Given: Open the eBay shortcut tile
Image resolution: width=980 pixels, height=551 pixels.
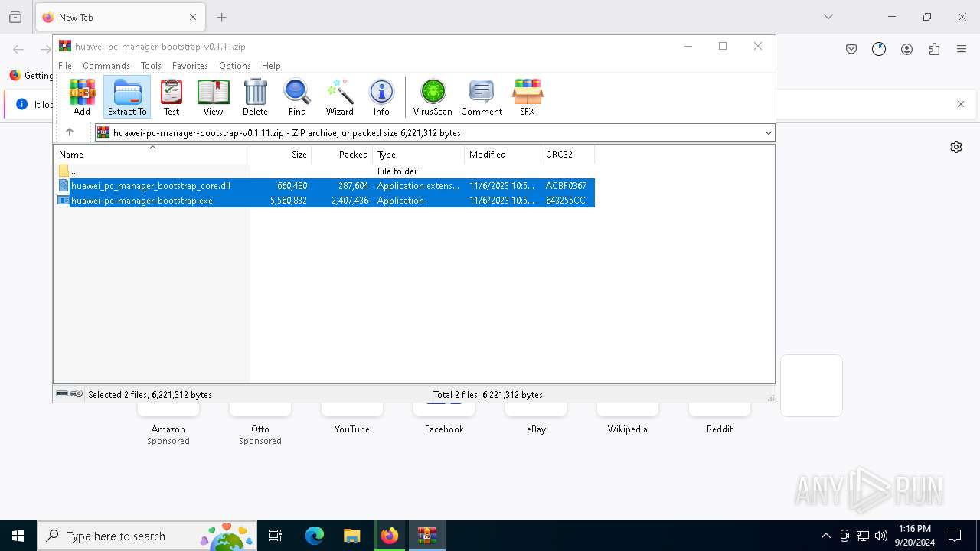Looking at the screenshot, I should pos(536,419).
